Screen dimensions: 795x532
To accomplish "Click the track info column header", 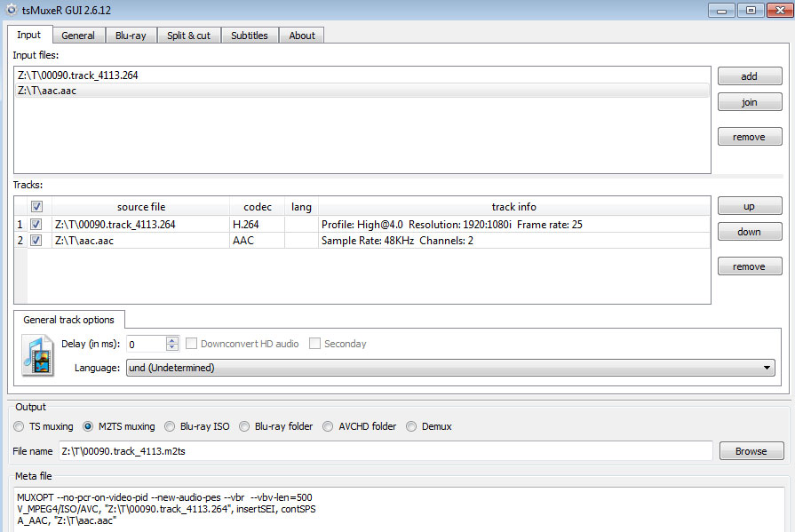I will [x=514, y=206].
